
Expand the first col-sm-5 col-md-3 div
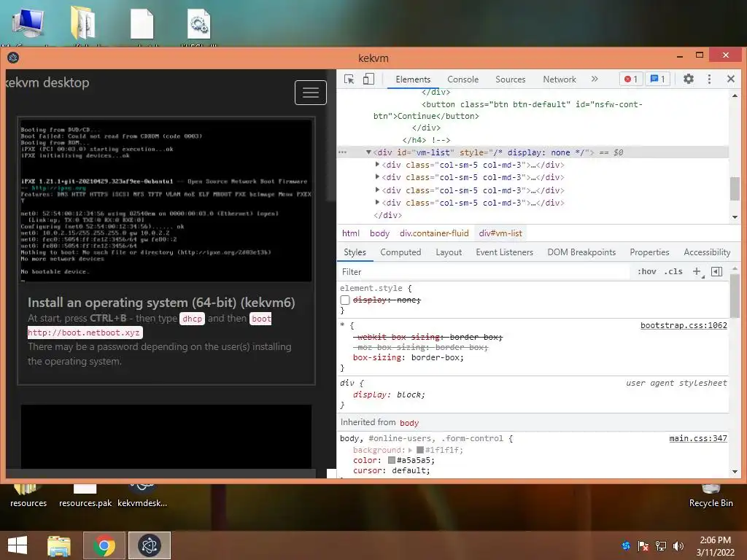(377, 164)
